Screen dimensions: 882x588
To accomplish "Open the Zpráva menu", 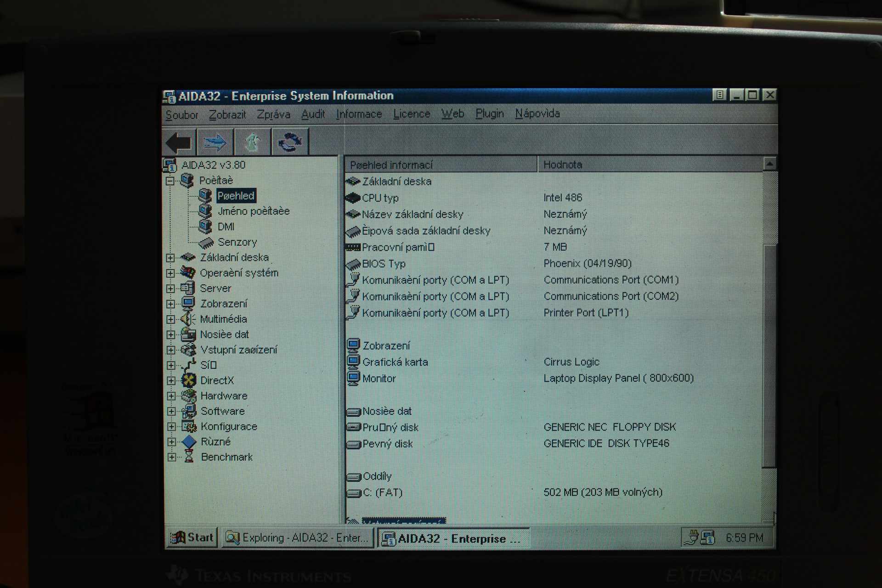I will [273, 114].
